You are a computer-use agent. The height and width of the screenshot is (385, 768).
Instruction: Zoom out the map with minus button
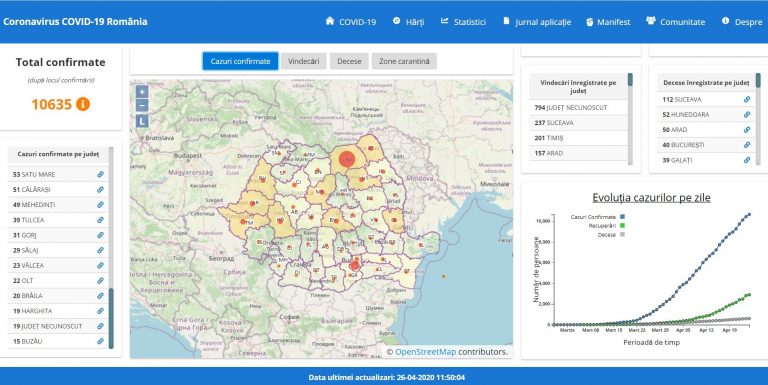click(142, 105)
